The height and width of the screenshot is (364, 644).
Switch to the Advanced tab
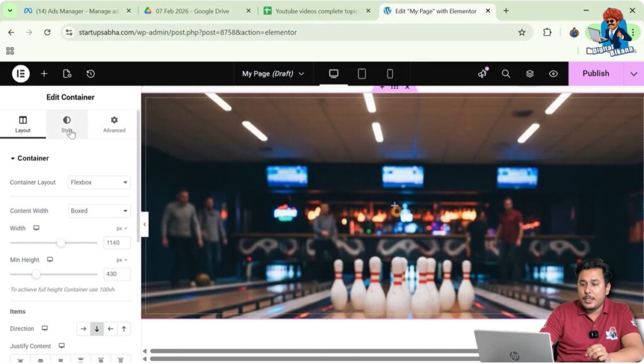pyautogui.click(x=114, y=124)
